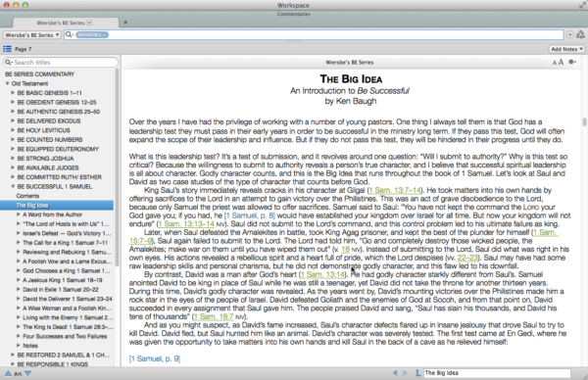Click the blue L location icon
588x380 pixels.
417,373
